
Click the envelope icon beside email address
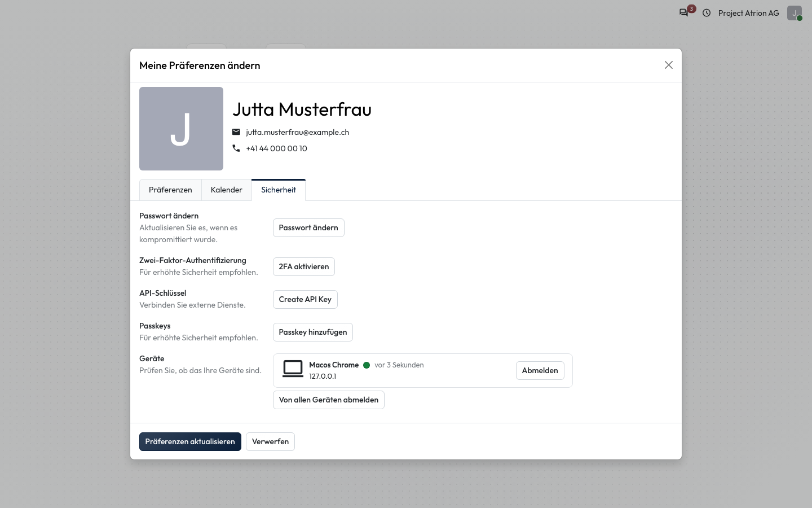pyautogui.click(x=236, y=132)
